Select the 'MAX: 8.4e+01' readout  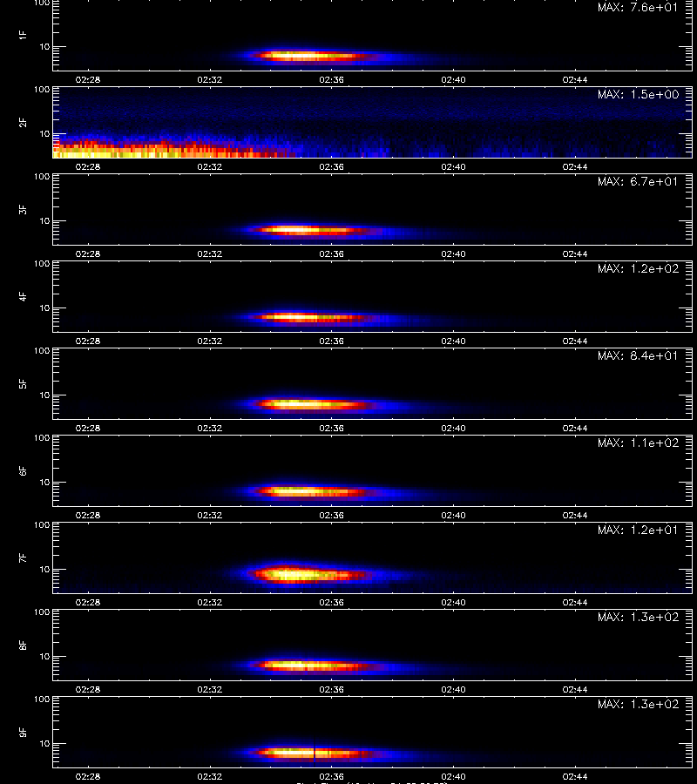[x=638, y=355]
